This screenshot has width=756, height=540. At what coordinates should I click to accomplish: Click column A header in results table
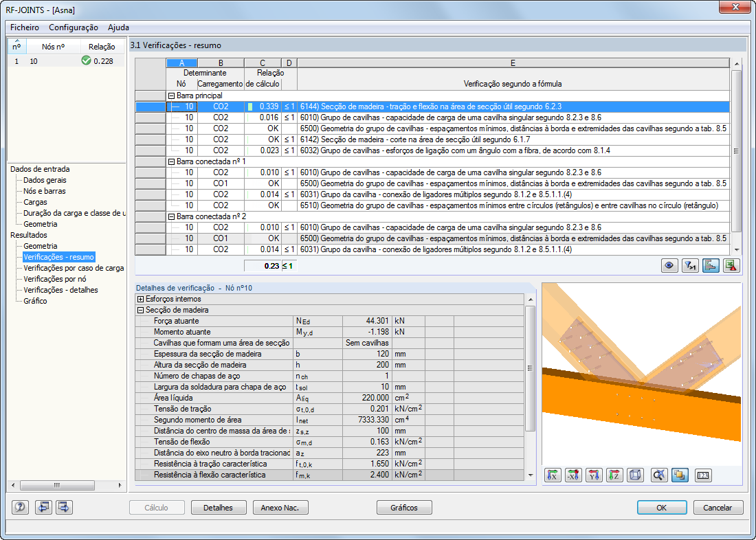click(181, 63)
